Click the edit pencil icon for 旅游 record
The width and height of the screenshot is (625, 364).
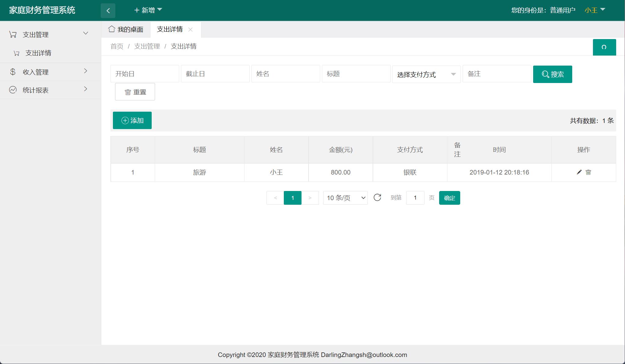point(579,172)
